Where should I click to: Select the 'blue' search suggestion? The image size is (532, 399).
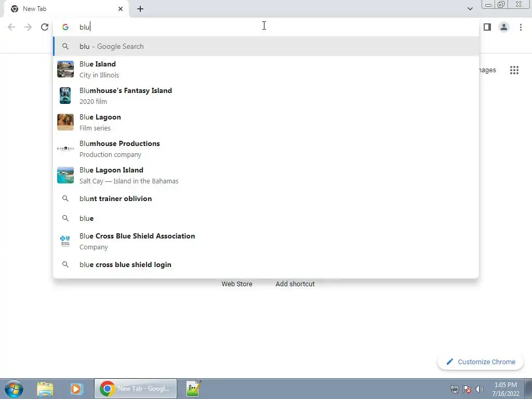pyautogui.click(x=266, y=218)
